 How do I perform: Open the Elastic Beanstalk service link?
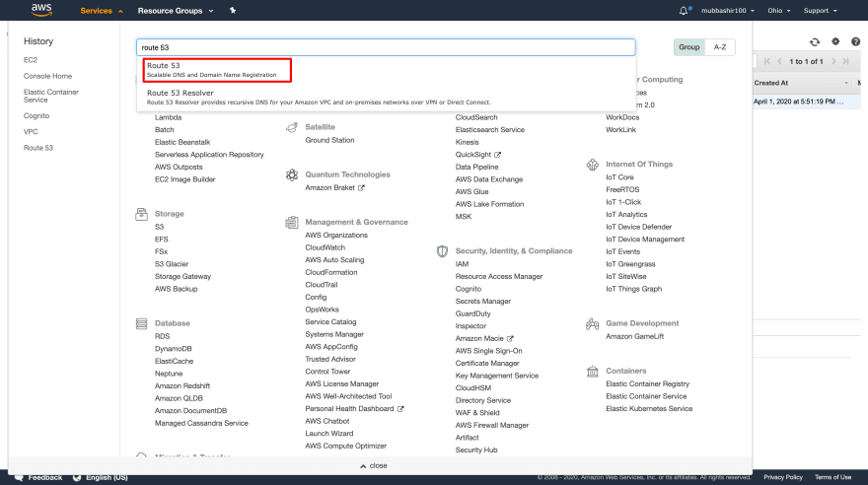click(x=182, y=142)
